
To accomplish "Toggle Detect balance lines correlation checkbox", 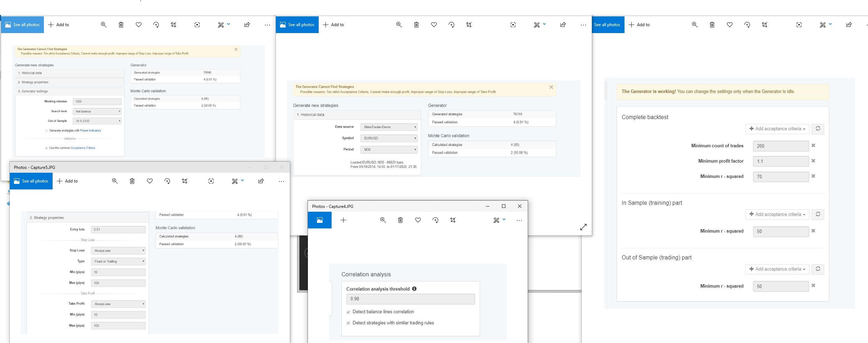I will tap(348, 312).
